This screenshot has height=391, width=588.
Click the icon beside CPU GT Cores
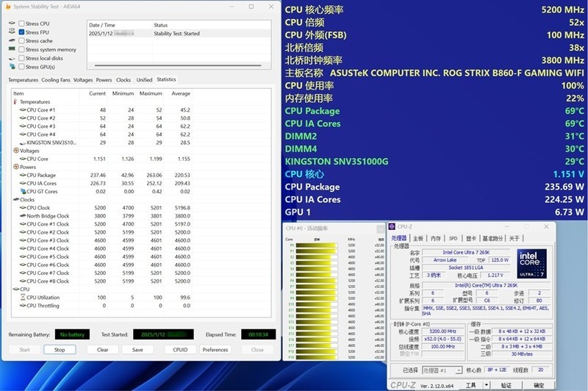click(23, 191)
